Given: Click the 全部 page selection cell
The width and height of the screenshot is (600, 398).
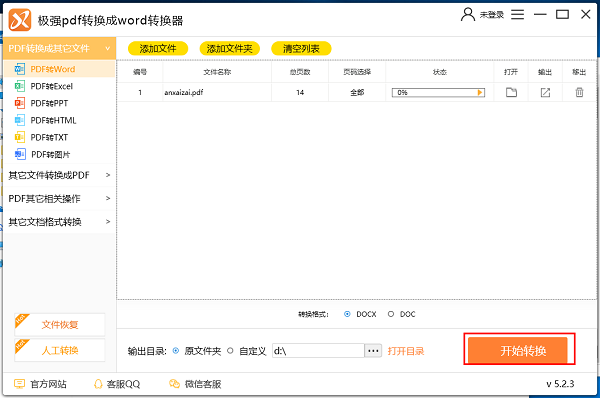Looking at the screenshot, I should [357, 92].
